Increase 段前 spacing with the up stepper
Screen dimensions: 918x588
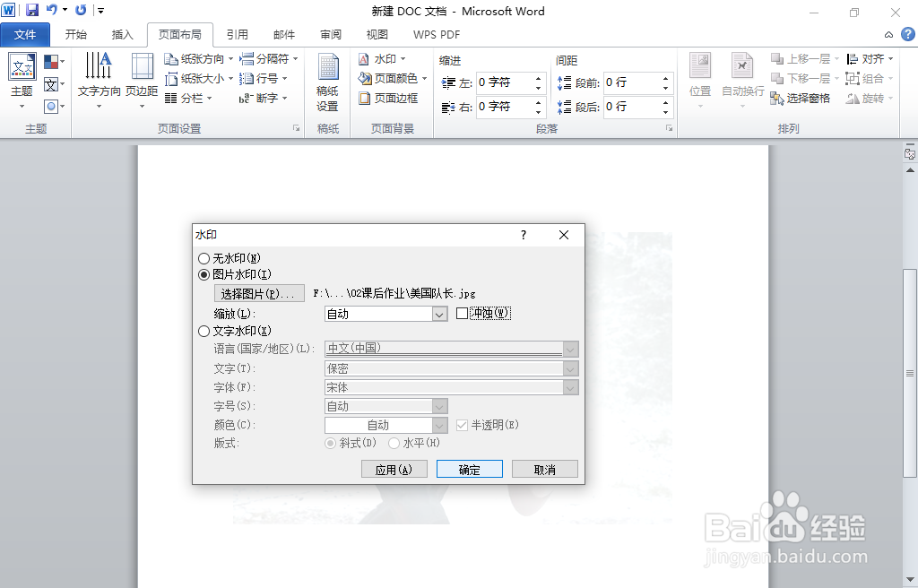[x=663, y=78]
